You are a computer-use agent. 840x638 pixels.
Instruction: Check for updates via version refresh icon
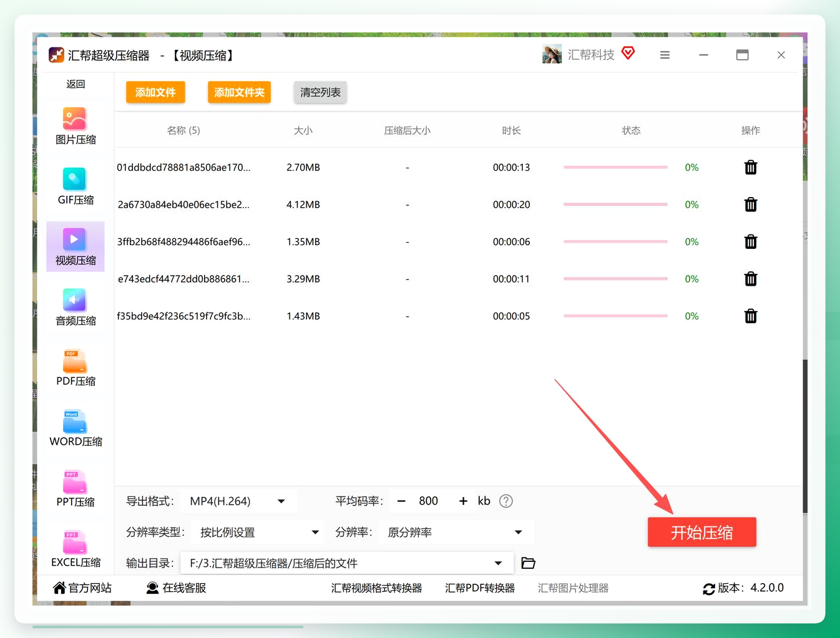click(x=709, y=589)
